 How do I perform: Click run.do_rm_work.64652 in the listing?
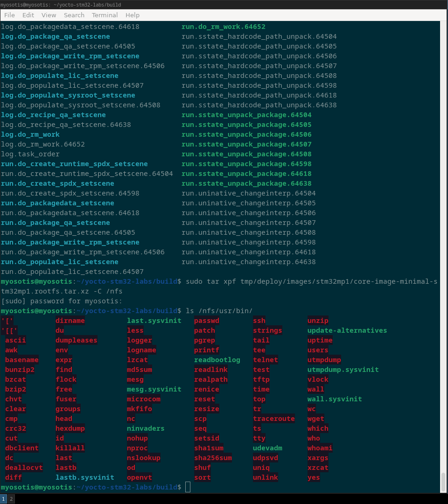point(223,27)
